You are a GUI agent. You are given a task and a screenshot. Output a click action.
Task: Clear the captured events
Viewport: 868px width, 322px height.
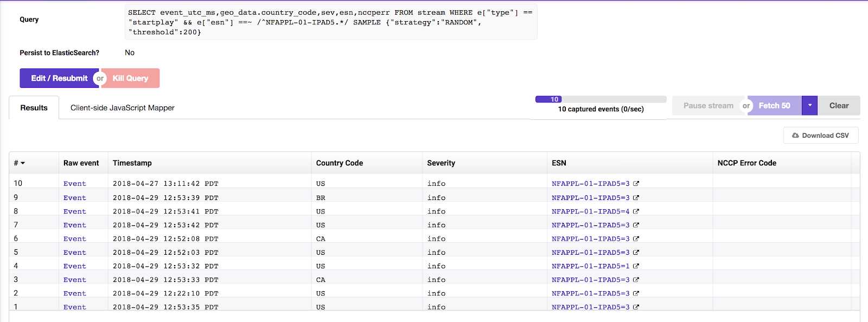(x=839, y=106)
